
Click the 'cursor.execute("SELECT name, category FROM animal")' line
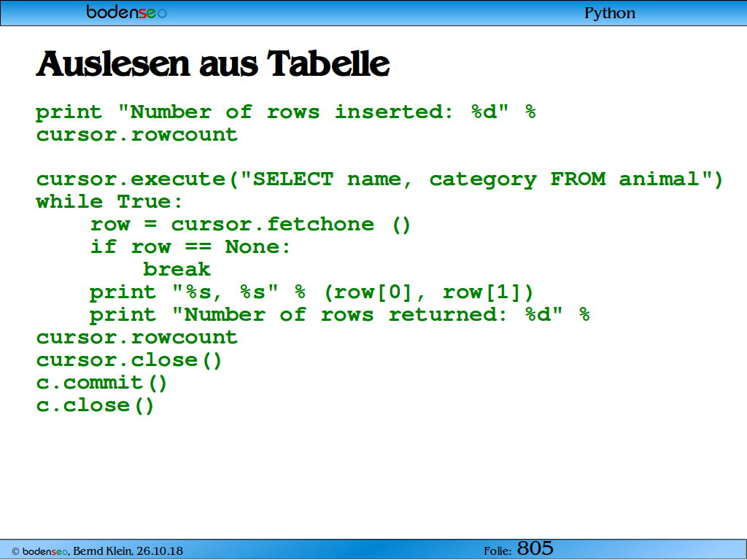tap(379, 179)
